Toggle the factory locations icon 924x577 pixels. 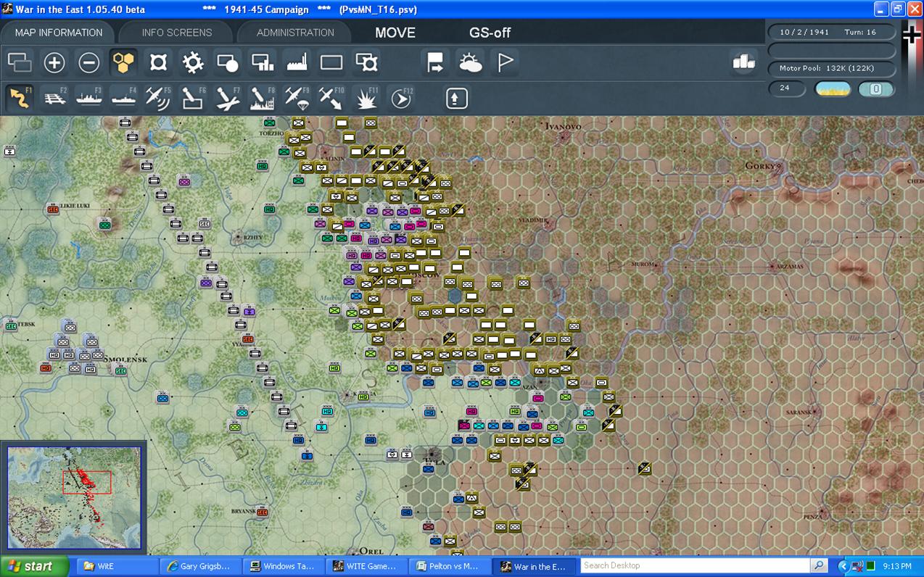pos(297,62)
